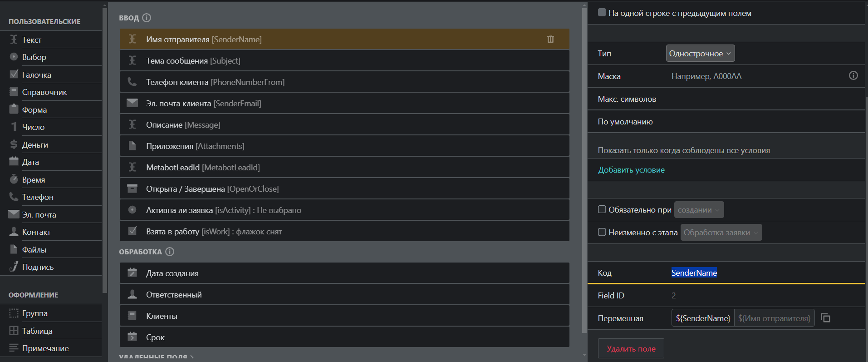Image resolution: width=868 pixels, height=362 pixels.
Task: Select the Активна ли заявка [isActivity] row
Action: coord(344,210)
